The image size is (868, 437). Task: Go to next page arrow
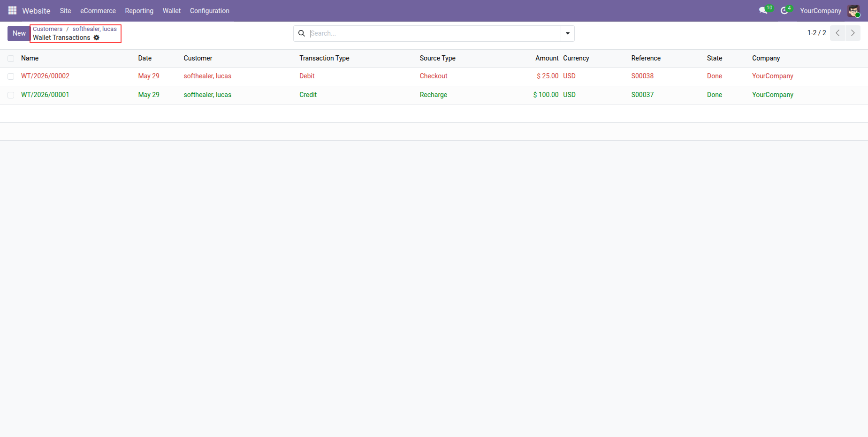(x=853, y=33)
